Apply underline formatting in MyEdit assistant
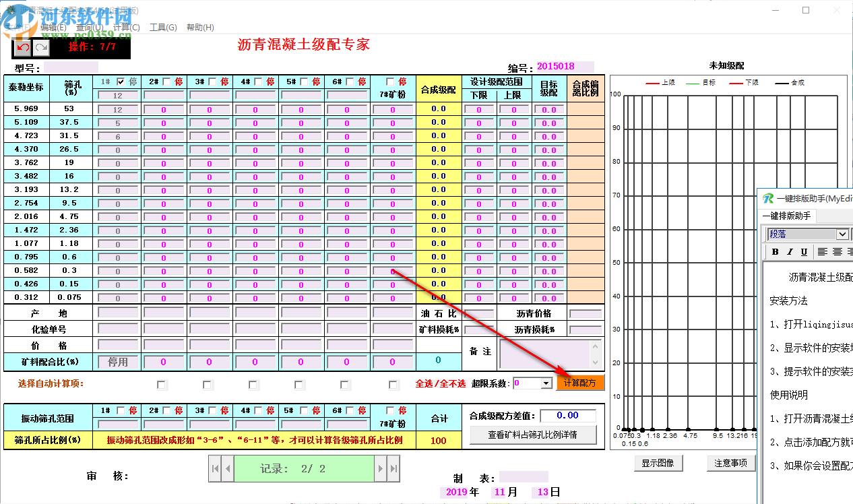Viewport: 853px width, 504px height. pyautogui.click(x=804, y=251)
